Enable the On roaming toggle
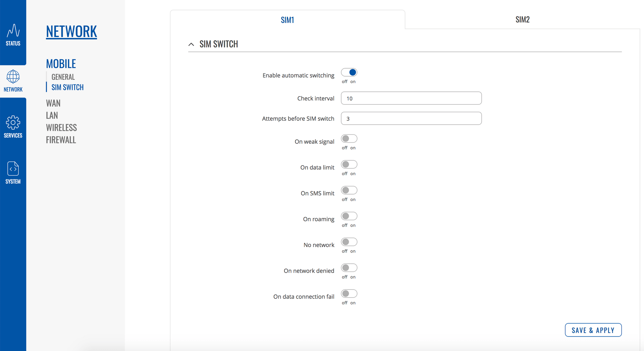This screenshot has width=644, height=351. click(349, 216)
